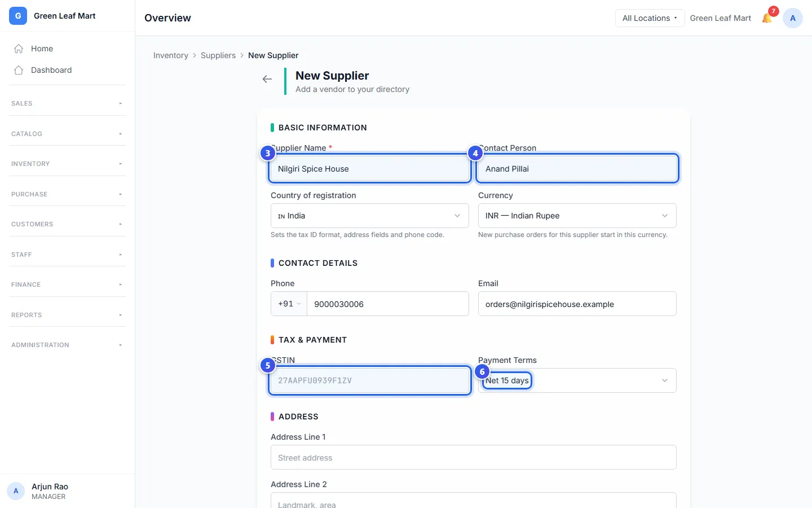Image resolution: width=812 pixels, height=508 pixels.
Task: Expand the Staff section
Action: pyautogui.click(x=68, y=255)
